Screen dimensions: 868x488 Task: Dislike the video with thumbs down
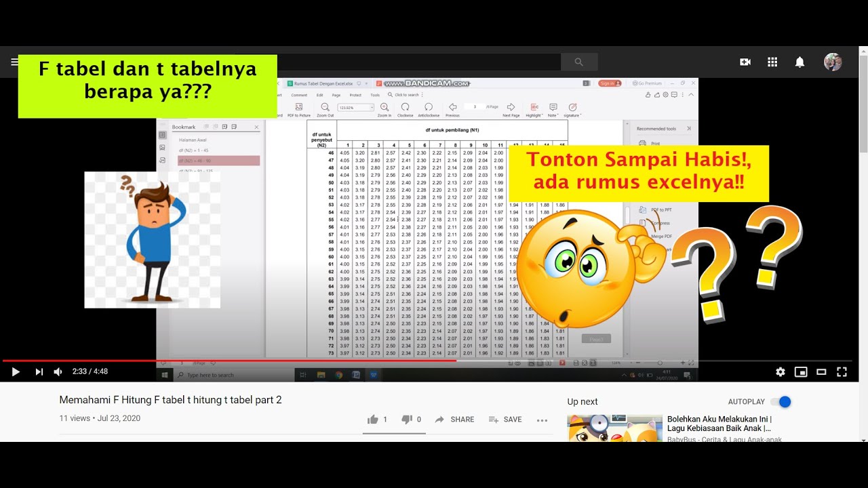click(x=407, y=420)
